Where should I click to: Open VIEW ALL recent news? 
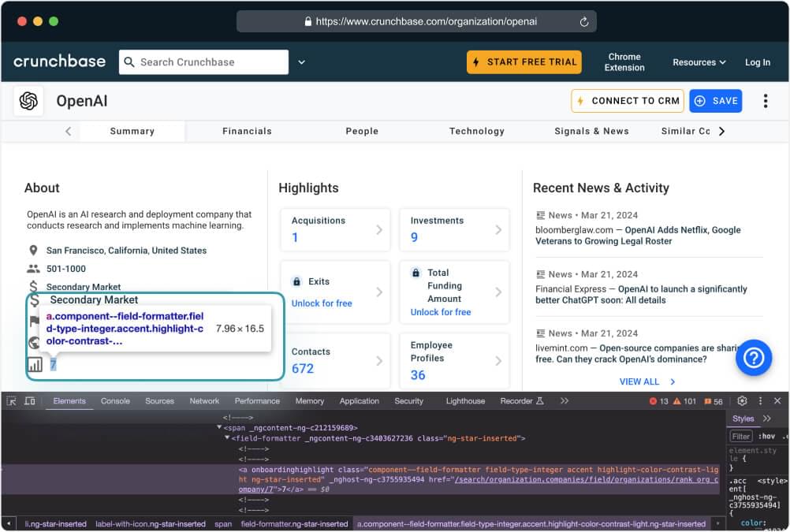642,381
